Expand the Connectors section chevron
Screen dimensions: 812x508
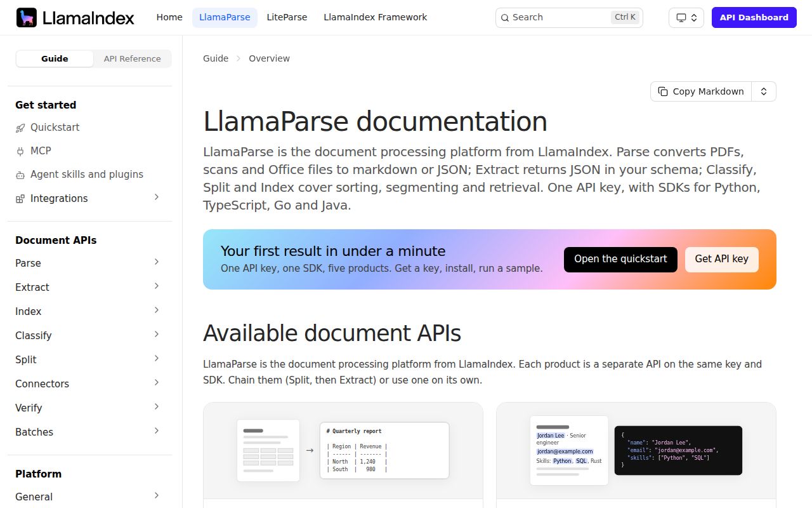coord(157,383)
